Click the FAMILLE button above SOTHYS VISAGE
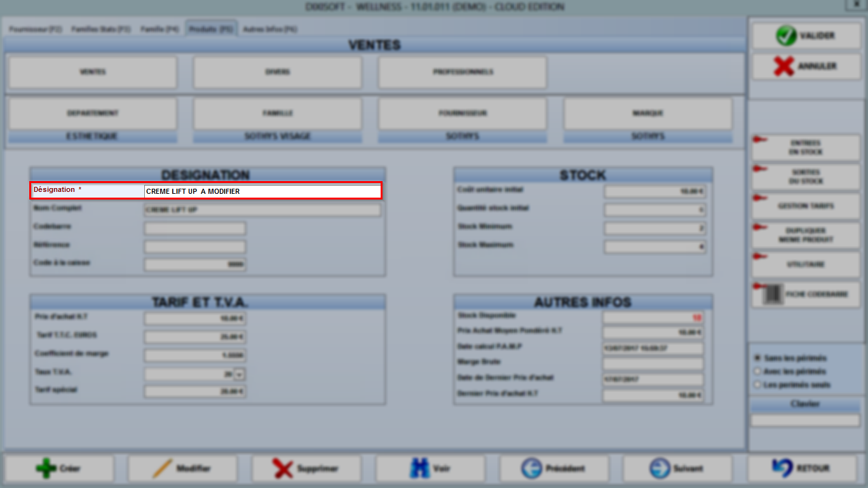868x488 pixels. pos(278,114)
